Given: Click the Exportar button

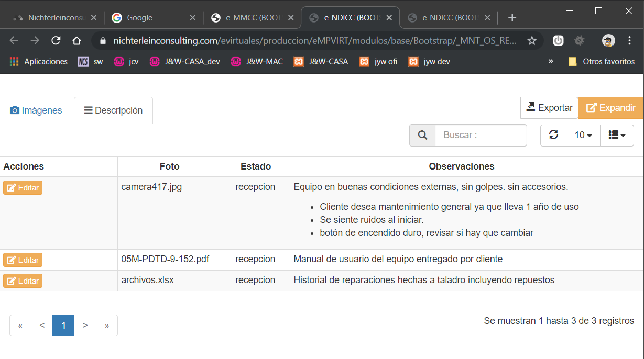Looking at the screenshot, I should click(549, 108).
